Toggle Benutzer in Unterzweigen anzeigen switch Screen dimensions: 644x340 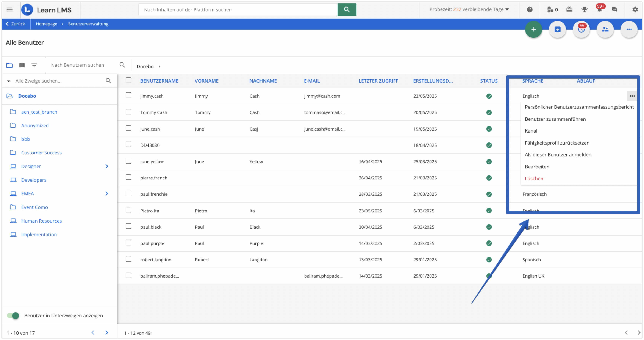click(13, 316)
